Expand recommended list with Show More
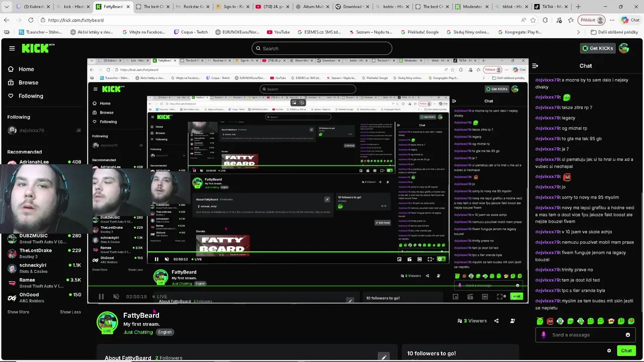Screen dimensions: 644x362 tap(18, 312)
